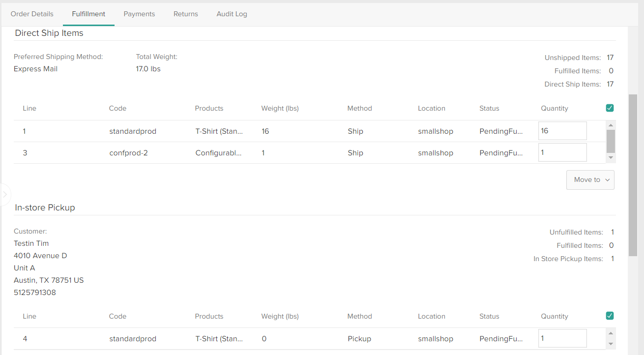The height and width of the screenshot is (355, 644).
Task: Open the Payments tab
Action: click(139, 14)
